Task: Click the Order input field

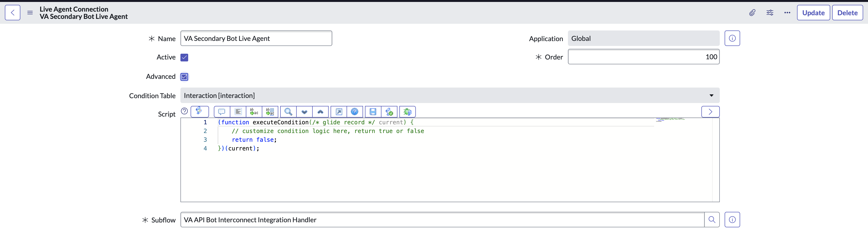Action: [x=643, y=57]
